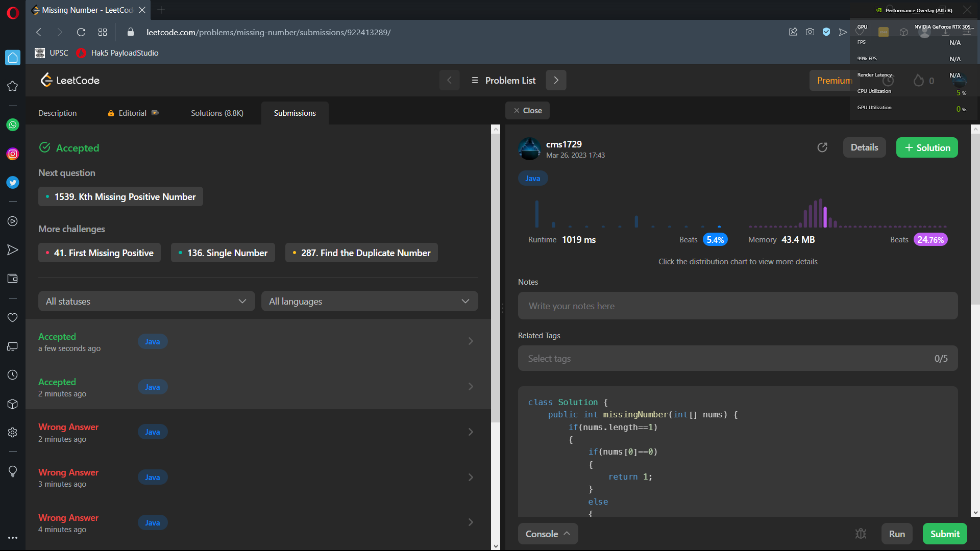Image resolution: width=980 pixels, height=551 pixels.
Task: Click the resubmit refresh icon near Details
Action: pos(822,147)
